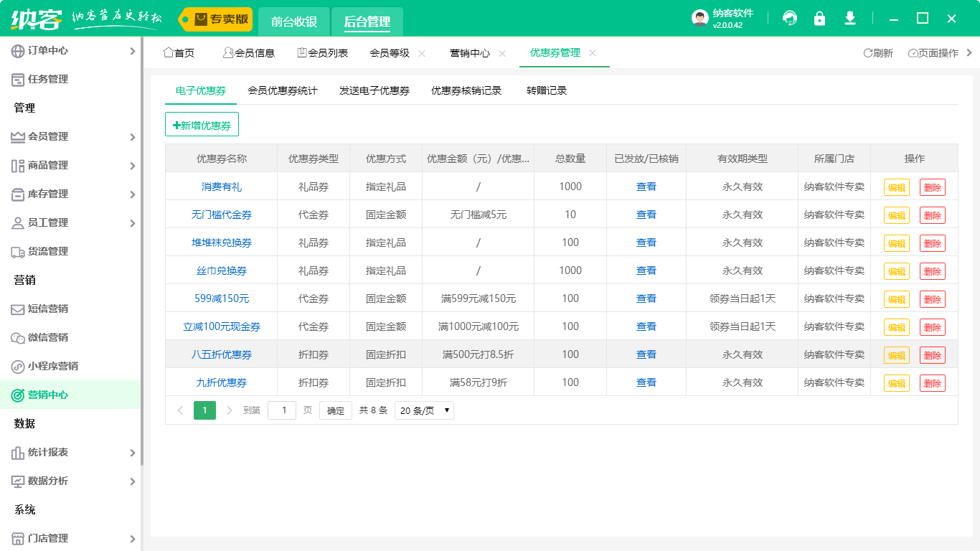The height and width of the screenshot is (551, 980).
Task: Click the 门店管理 shop icon
Action: pos(18,538)
